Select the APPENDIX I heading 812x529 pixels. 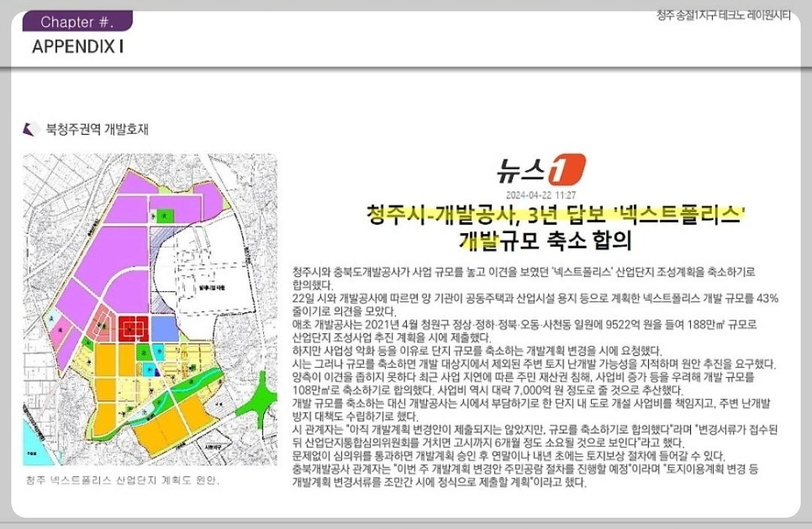[77, 47]
